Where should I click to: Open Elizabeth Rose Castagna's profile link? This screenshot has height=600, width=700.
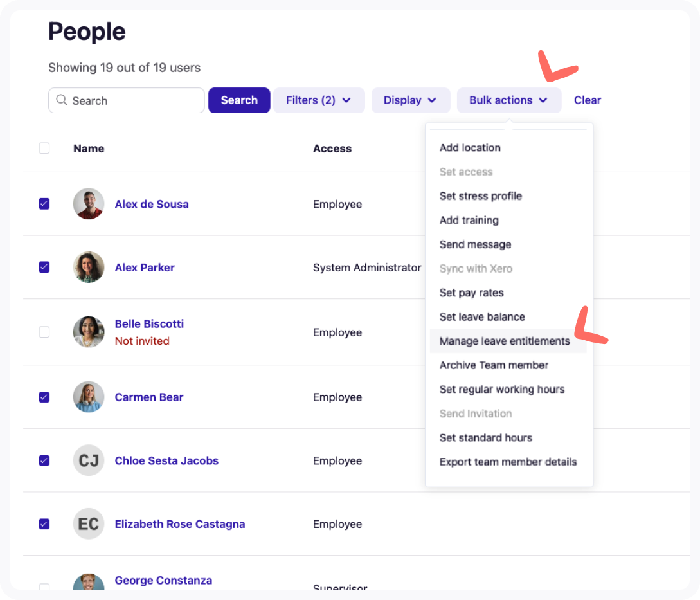(180, 524)
